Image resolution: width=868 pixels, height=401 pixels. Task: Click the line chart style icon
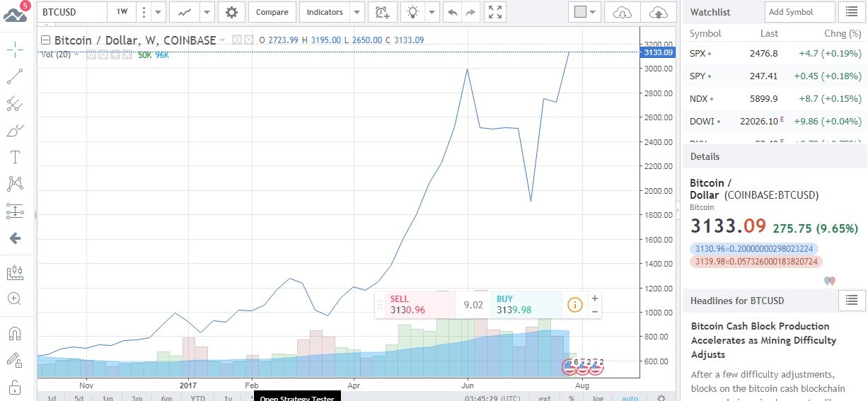[x=184, y=12]
